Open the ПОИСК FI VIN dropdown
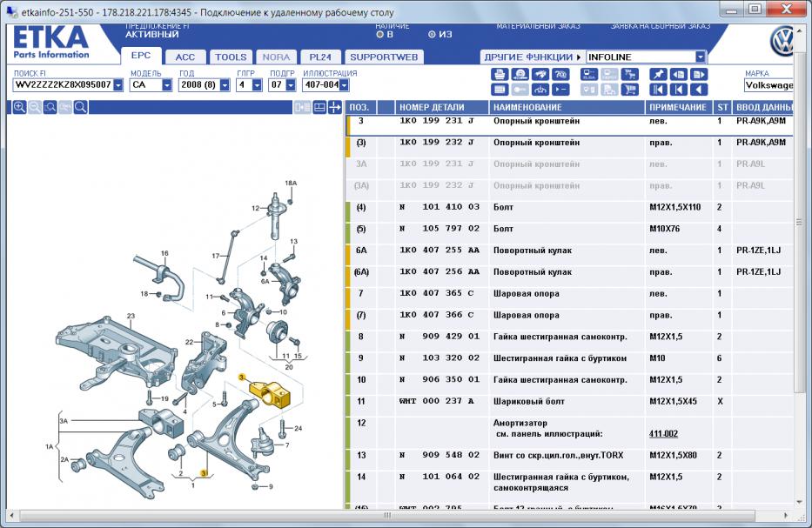The width and height of the screenshot is (812, 528). 118,85
